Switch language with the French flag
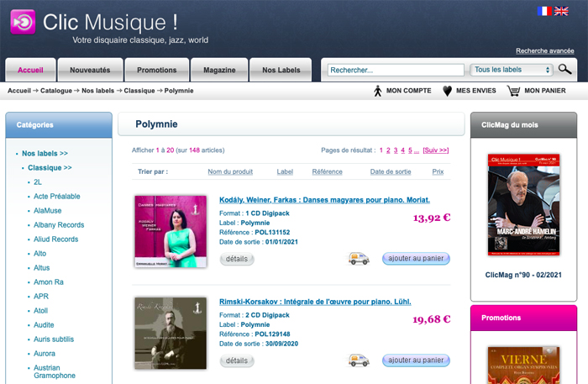 coord(544,11)
